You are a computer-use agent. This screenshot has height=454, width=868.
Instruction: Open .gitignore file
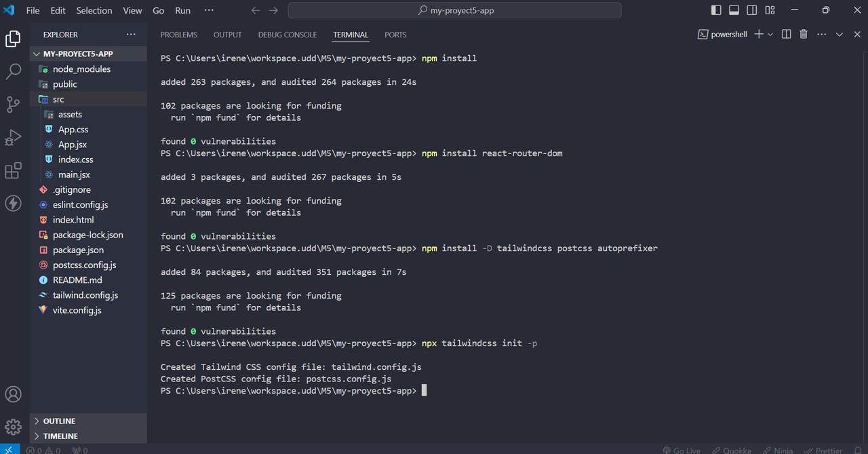[88, 189]
